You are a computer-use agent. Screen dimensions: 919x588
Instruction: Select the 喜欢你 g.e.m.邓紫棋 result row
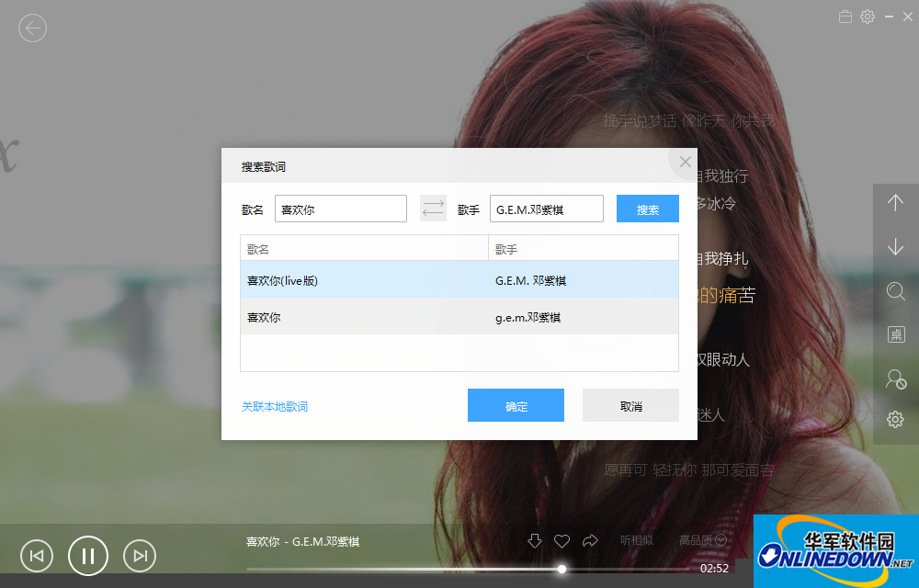459,317
